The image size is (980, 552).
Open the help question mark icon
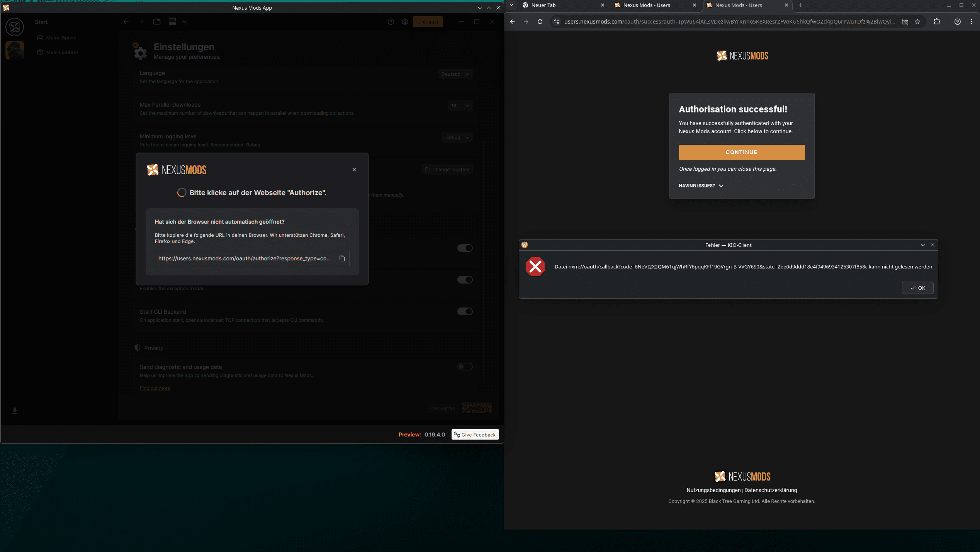pyautogui.click(x=391, y=22)
